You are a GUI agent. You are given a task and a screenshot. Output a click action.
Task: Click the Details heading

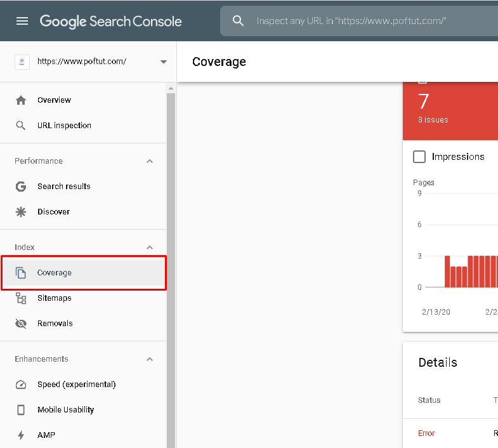point(438,362)
